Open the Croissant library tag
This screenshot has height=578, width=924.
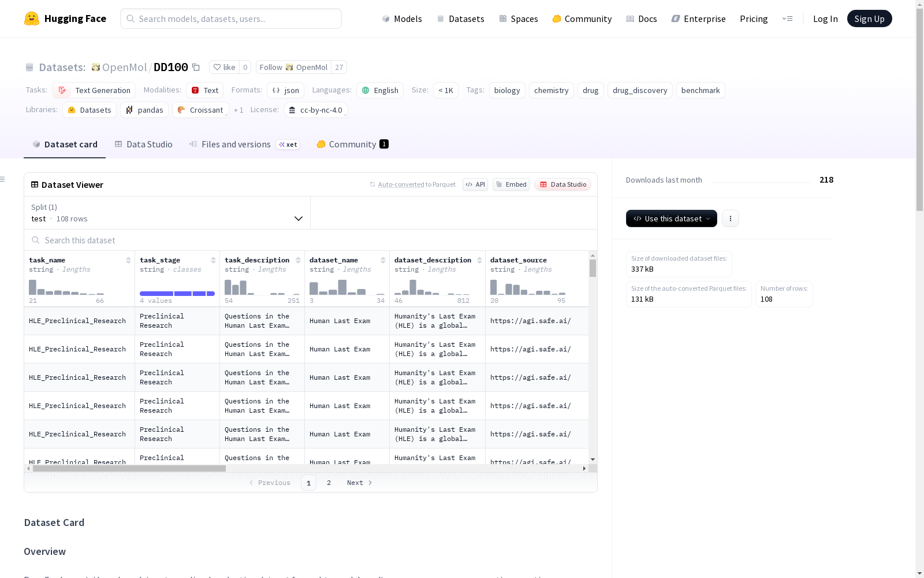(x=200, y=110)
